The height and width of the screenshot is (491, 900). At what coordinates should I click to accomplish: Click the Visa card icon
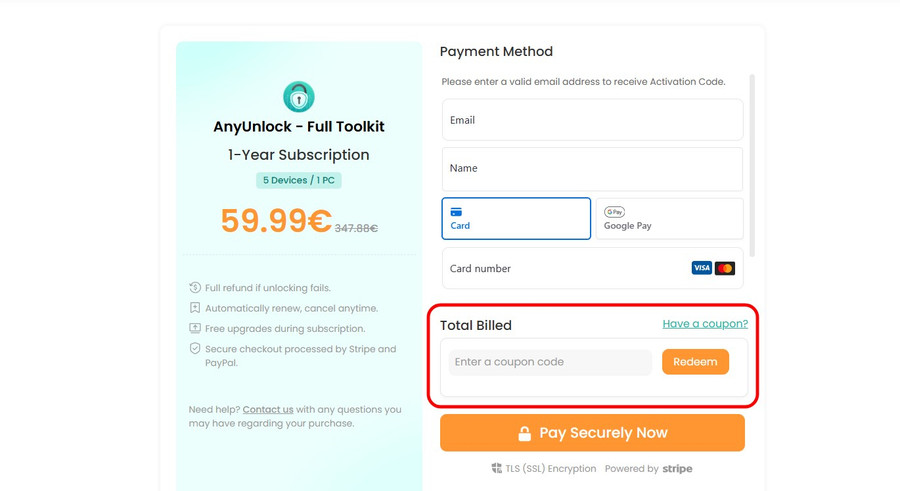701,268
